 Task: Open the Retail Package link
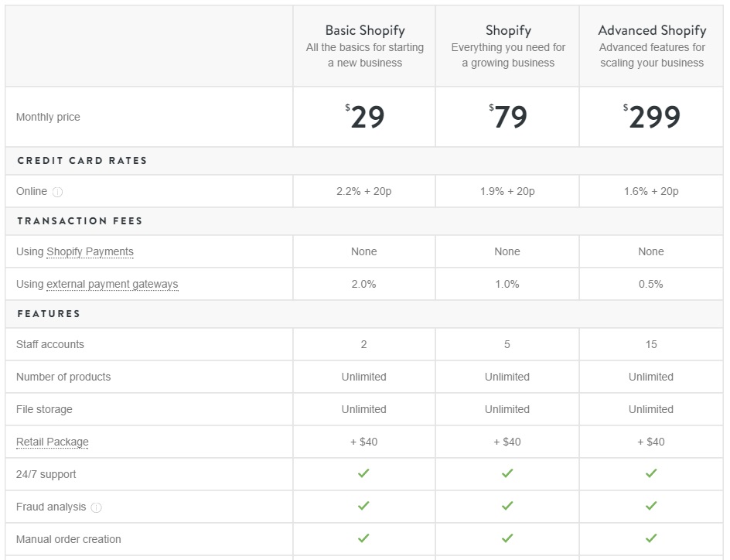52,442
